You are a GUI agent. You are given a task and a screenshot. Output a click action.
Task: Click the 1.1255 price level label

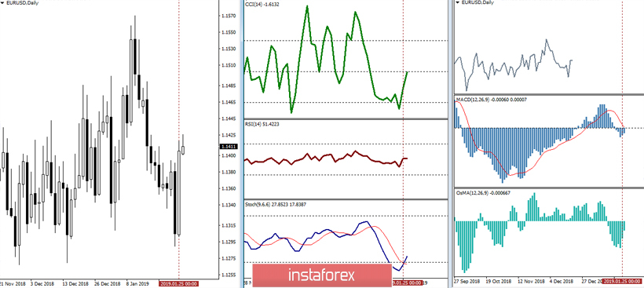click(228, 275)
